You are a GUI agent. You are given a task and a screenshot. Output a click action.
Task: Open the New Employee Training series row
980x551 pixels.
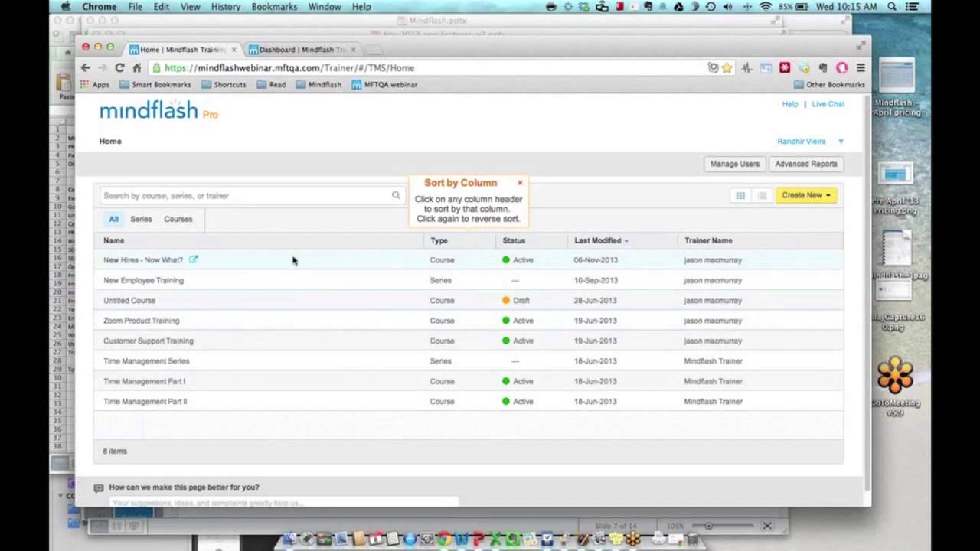[469, 280]
